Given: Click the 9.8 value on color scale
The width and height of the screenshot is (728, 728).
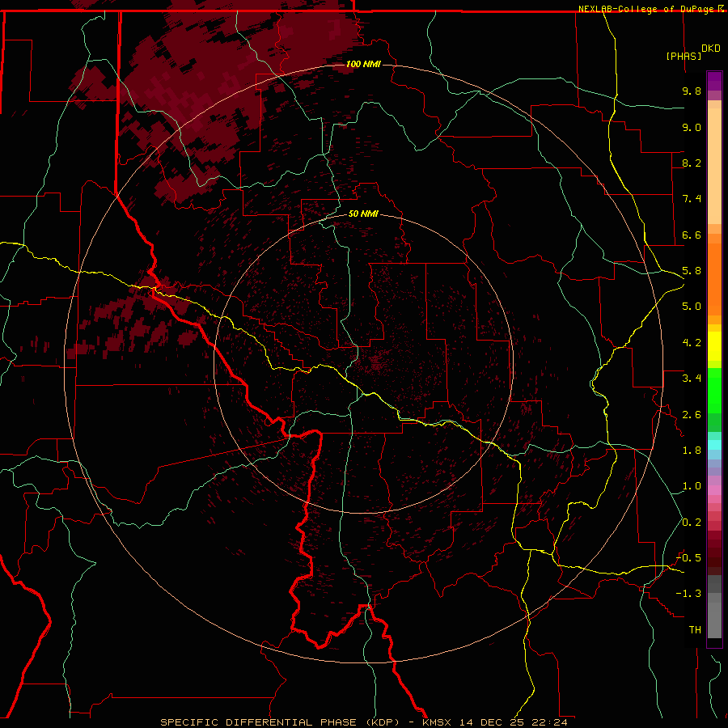Looking at the screenshot, I should click(x=692, y=91).
